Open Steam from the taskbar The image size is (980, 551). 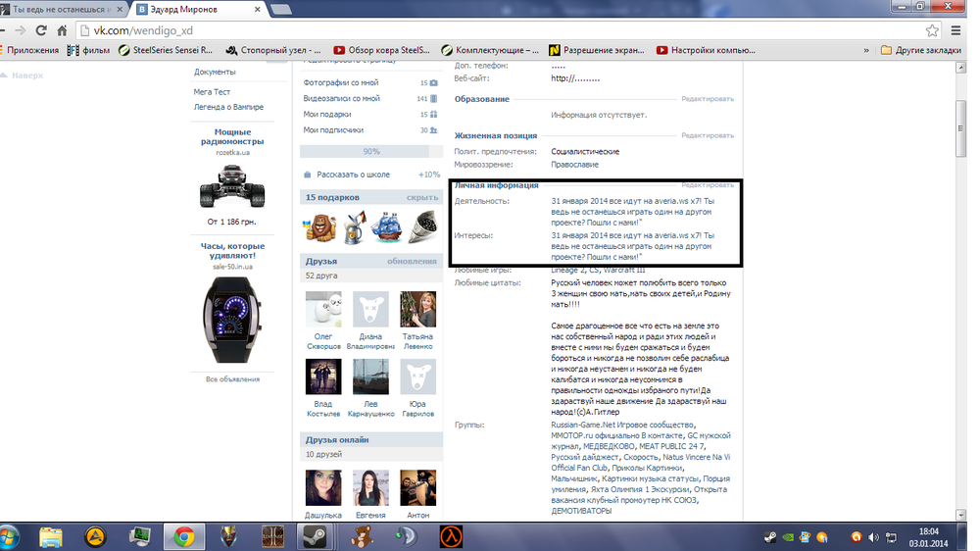point(315,535)
